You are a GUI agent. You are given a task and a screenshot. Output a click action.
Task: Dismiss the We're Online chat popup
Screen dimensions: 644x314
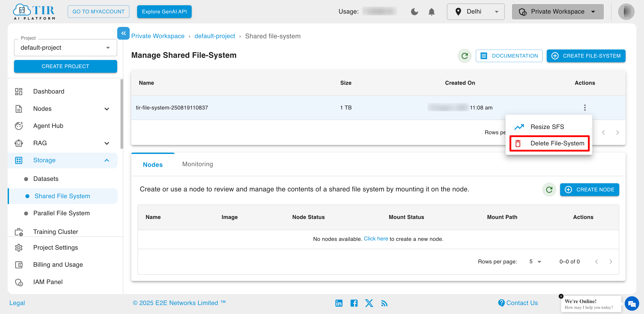coord(561,296)
